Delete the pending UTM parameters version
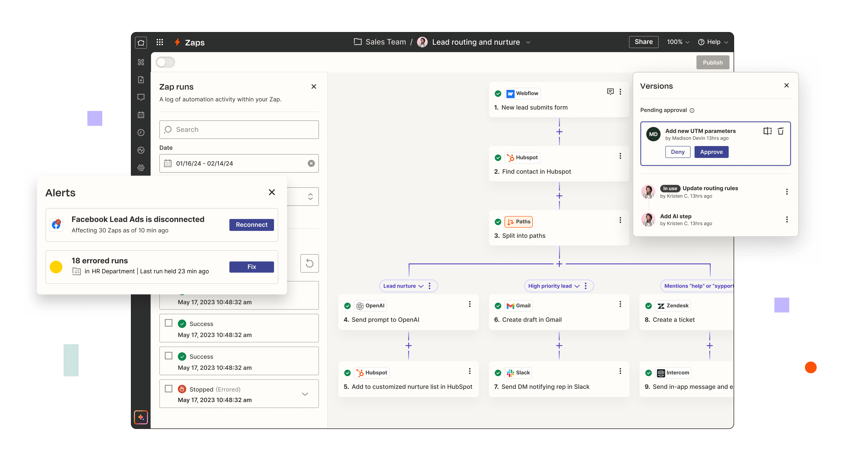Screen dimensions: 868x455 [780, 131]
